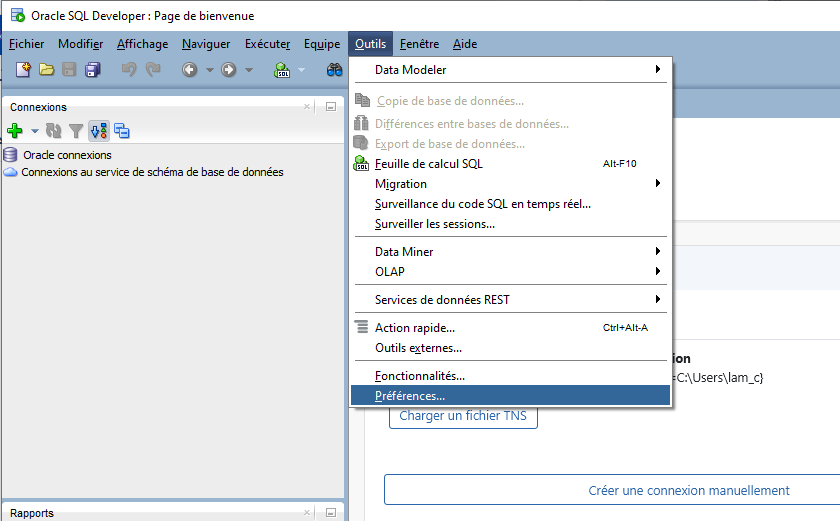
Task: Open the Modifier menu
Action: click(80, 44)
